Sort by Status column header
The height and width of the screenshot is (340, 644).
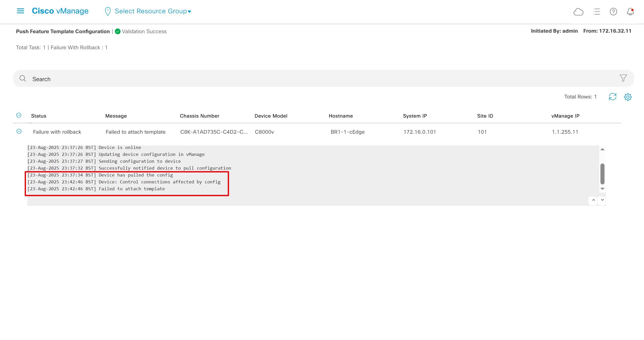tap(39, 116)
